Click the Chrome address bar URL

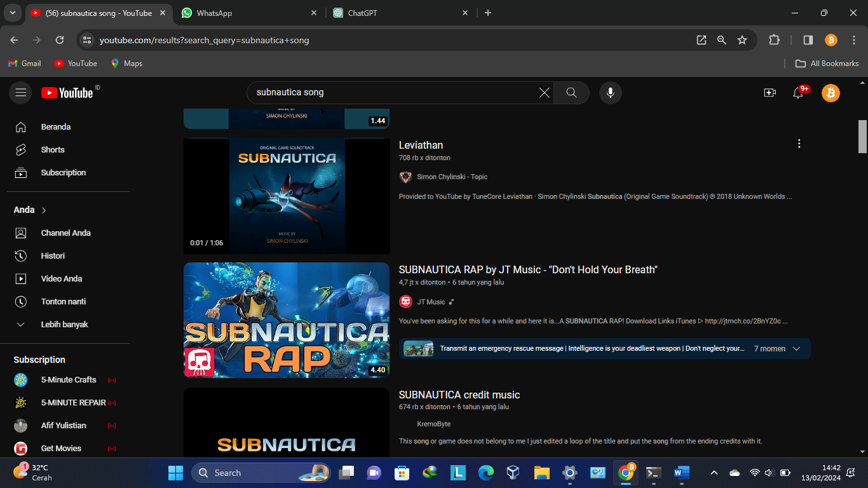click(204, 40)
